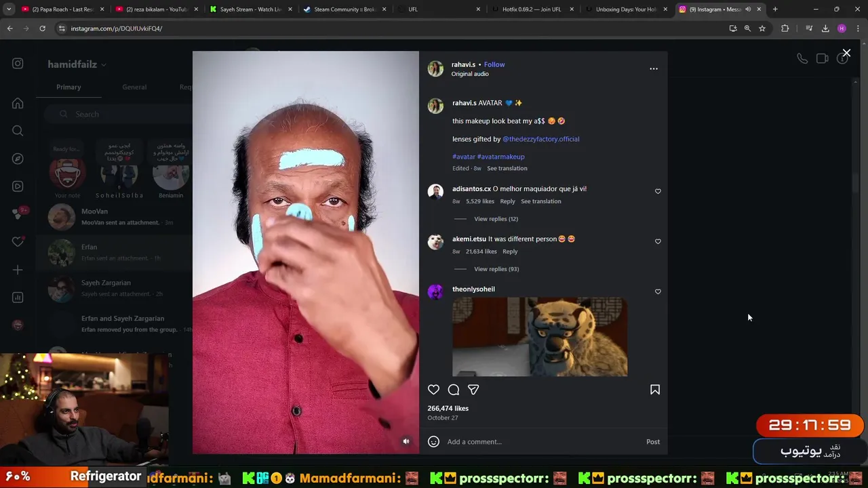The width and height of the screenshot is (868, 488).
Task: See translation of the caption
Action: (x=507, y=168)
